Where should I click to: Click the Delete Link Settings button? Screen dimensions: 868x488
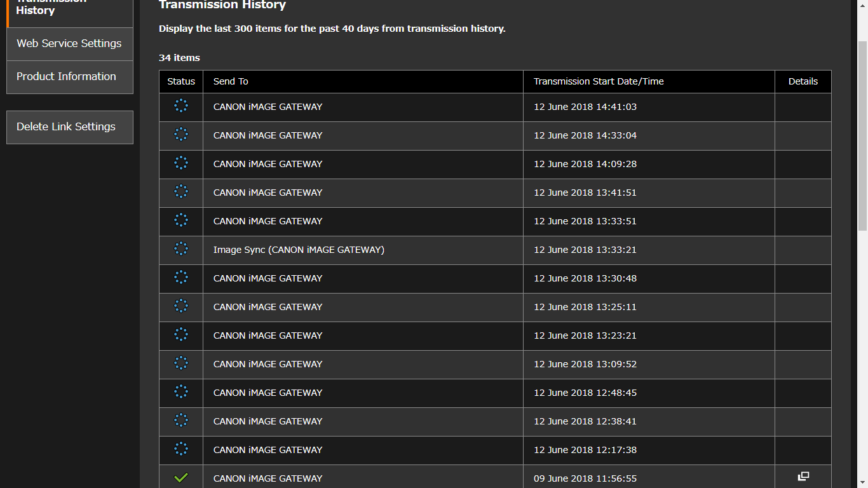pos(67,127)
